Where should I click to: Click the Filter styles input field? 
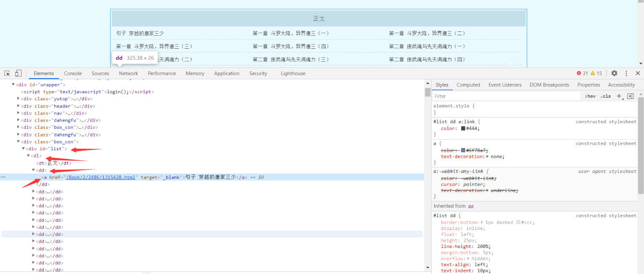[506, 96]
